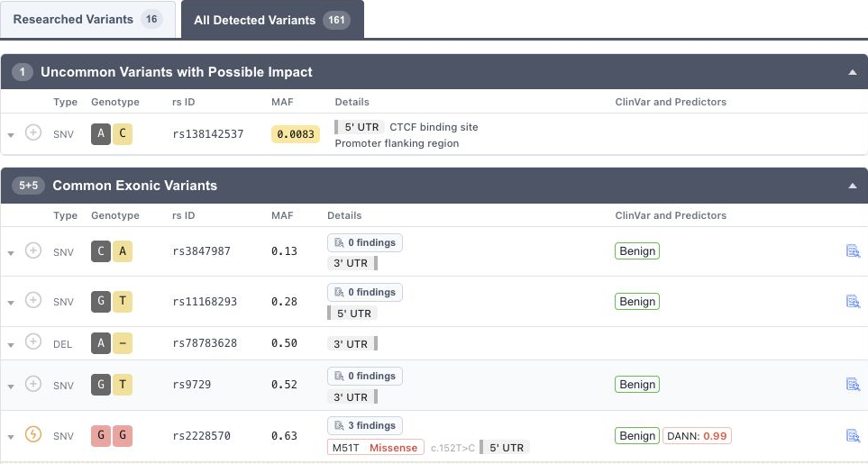The height and width of the screenshot is (464, 868).
Task: Click CTCF binding site text
Action: click(x=434, y=127)
